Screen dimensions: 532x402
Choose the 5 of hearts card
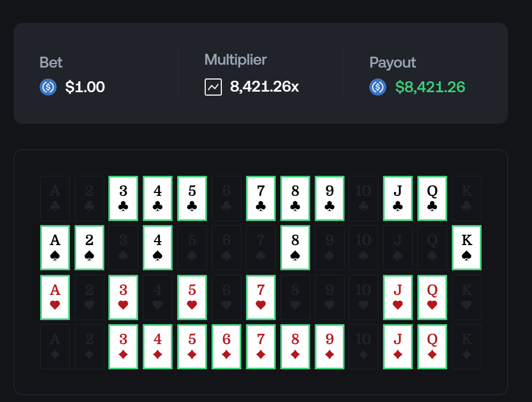[x=192, y=298]
